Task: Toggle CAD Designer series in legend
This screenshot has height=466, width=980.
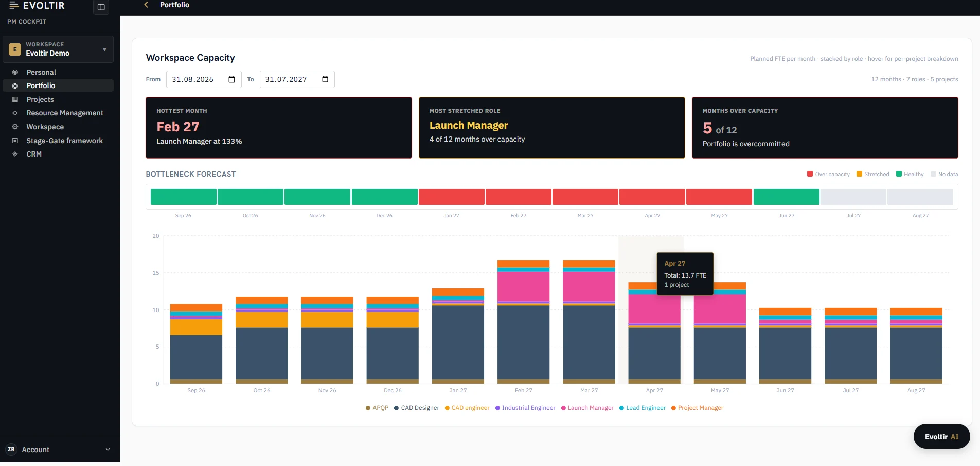Action: coord(417,408)
